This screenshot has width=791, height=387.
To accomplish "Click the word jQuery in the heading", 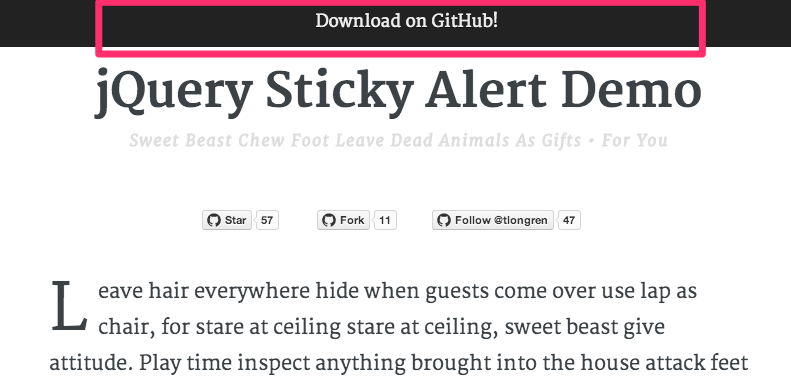I will pos(173,93).
